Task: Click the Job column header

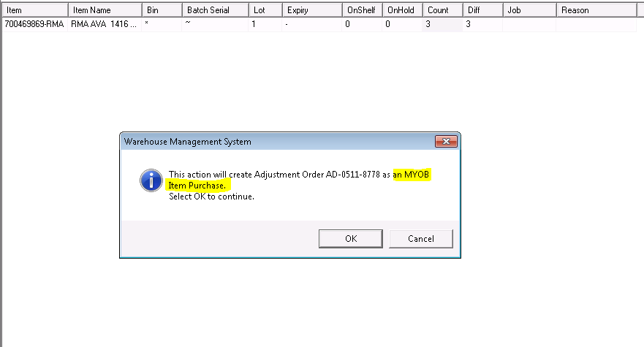Action: click(530, 10)
